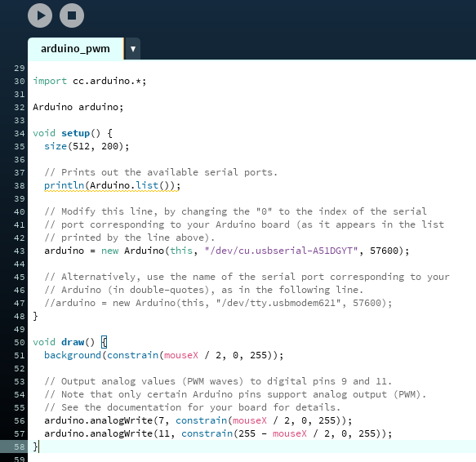Click 'arduino.analogWrite(7' on line 56
Screen dimensions: 476x462
(x=104, y=420)
